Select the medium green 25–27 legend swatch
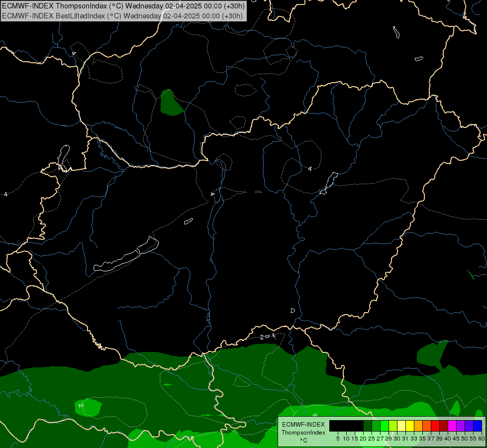The height and width of the screenshot is (448, 487). [x=376, y=426]
